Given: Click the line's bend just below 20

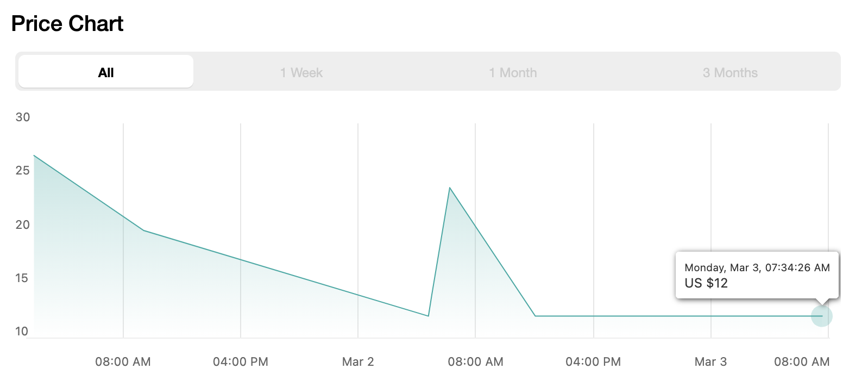Looking at the screenshot, I should (x=143, y=230).
